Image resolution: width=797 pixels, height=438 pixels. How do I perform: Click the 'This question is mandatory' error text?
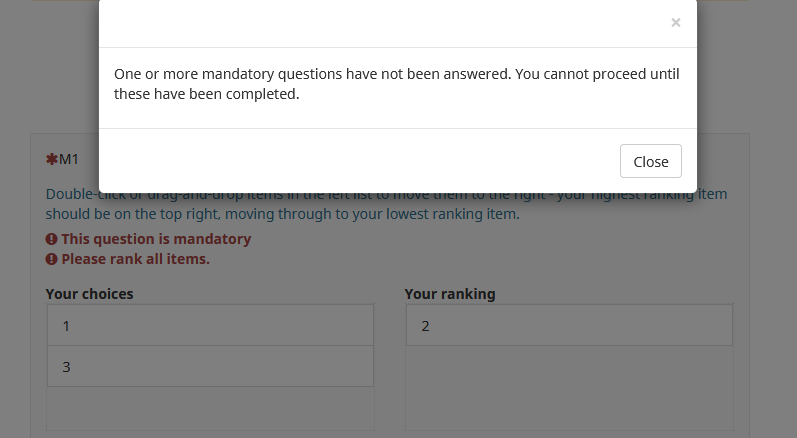156,240
